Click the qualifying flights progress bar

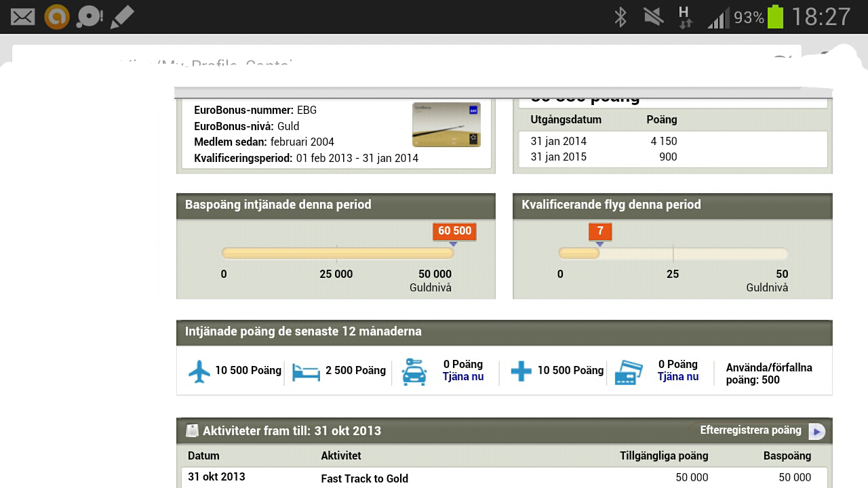pyautogui.click(x=673, y=253)
